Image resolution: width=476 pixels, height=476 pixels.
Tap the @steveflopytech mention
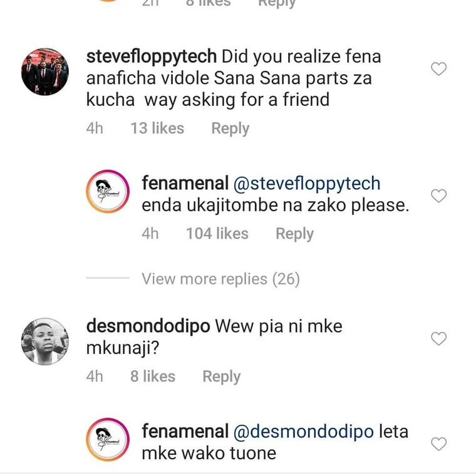(307, 184)
